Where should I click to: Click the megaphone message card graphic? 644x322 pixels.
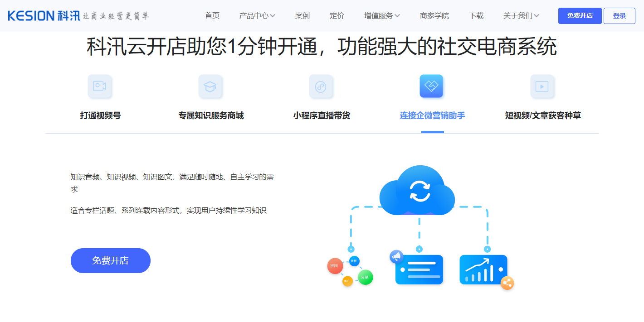(x=416, y=268)
